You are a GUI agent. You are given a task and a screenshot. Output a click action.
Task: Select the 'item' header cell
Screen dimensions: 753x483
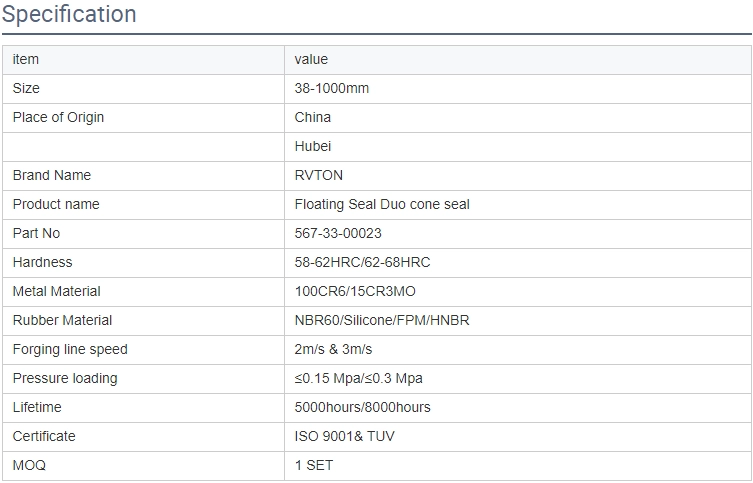144,60
